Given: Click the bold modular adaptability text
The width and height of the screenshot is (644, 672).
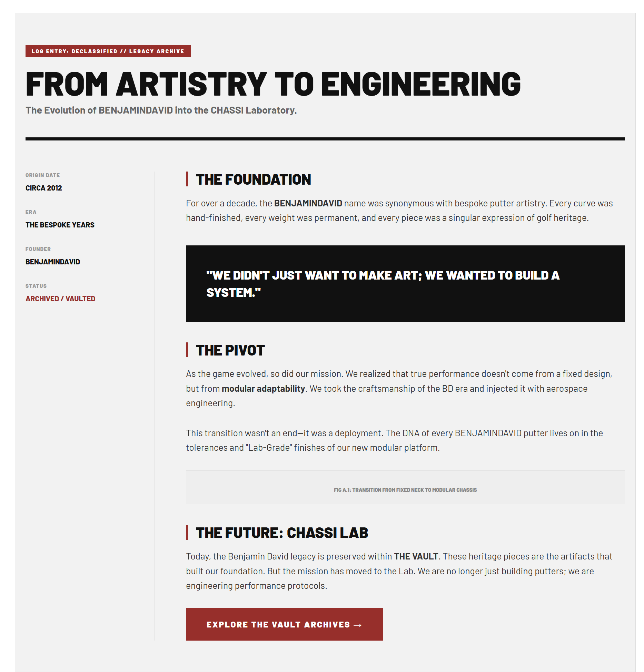Looking at the screenshot, I should click(x=263, y=389).
